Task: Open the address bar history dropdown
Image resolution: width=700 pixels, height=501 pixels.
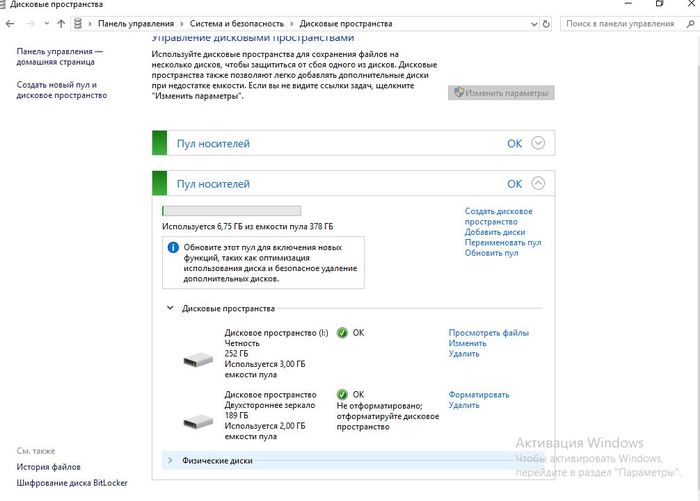Action: tap(534, 24)
